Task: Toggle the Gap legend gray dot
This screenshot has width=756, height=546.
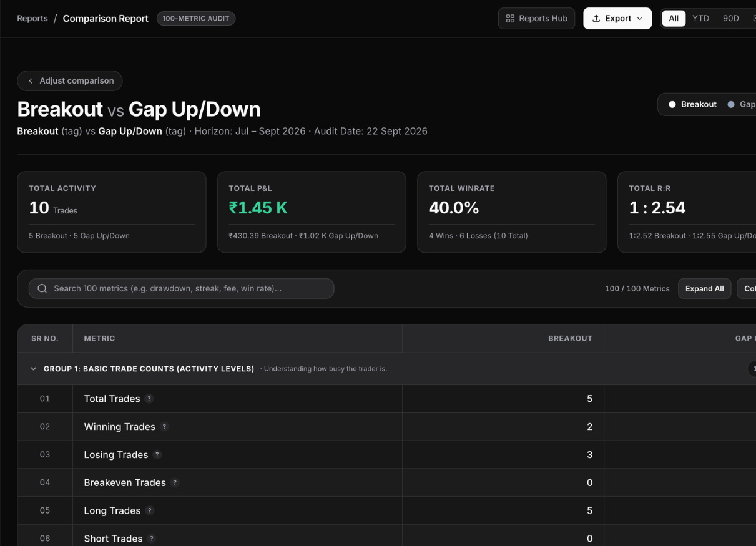Action: (x=731, y=104)
